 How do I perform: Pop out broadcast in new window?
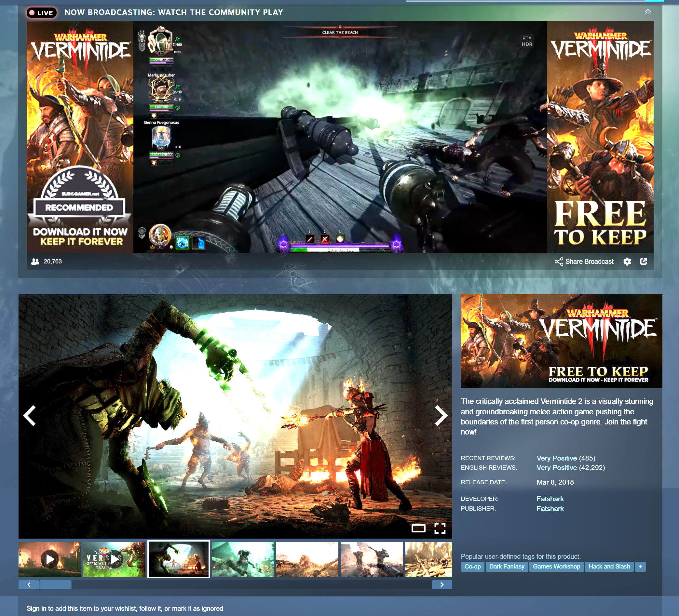point(643,261)
